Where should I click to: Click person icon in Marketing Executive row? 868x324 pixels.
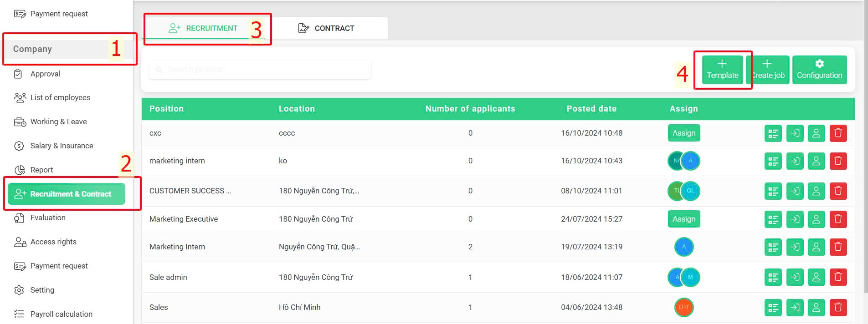click(817, 219)
